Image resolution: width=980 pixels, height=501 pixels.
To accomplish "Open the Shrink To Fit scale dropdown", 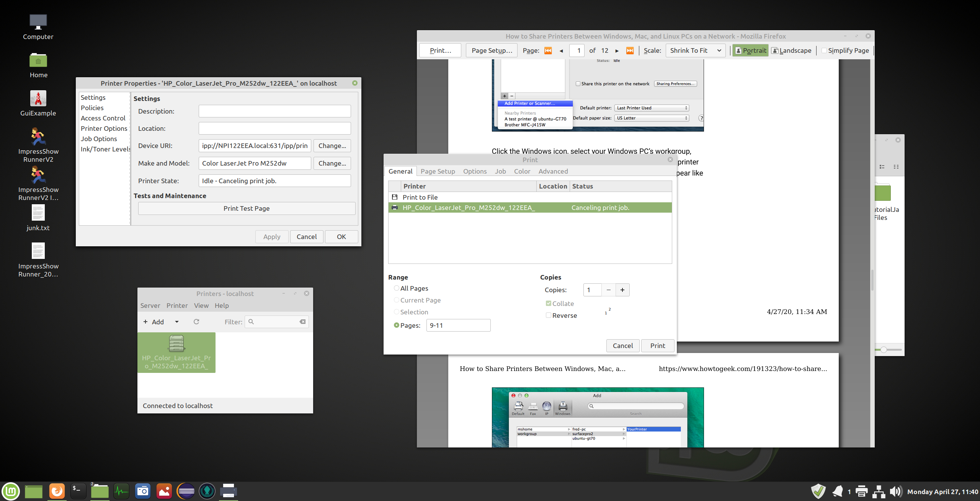I will [695, 50].
